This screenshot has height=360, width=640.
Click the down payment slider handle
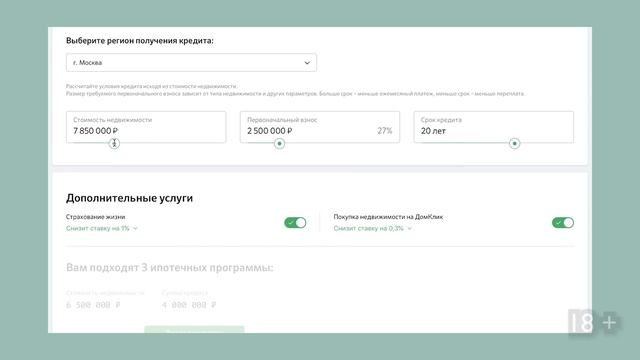click(279, 144)
